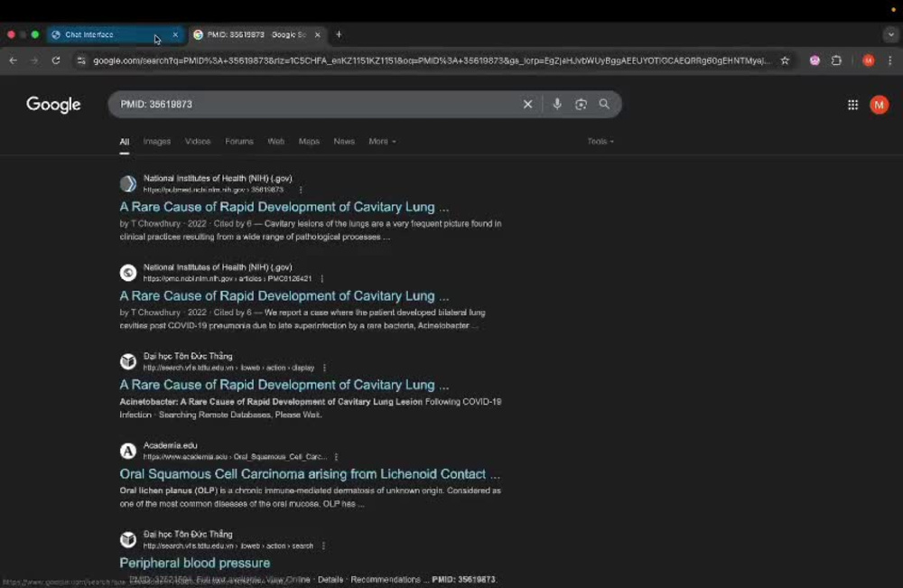The height and width of the screenshot is (588, 903).
Task: Open the Chrome three-dot menu
Action: point(889,61)
